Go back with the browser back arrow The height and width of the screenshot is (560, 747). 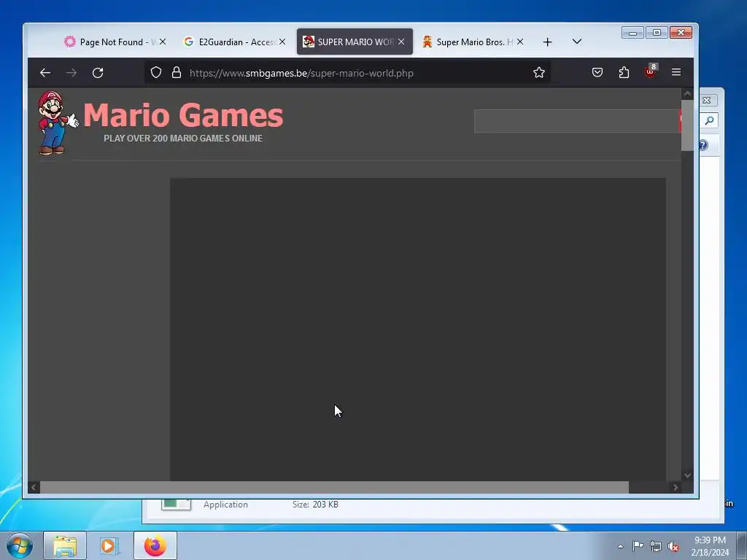click(45, 72)
